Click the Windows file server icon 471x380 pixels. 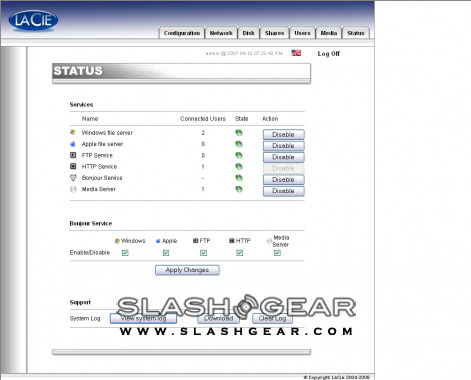(73, 132)
